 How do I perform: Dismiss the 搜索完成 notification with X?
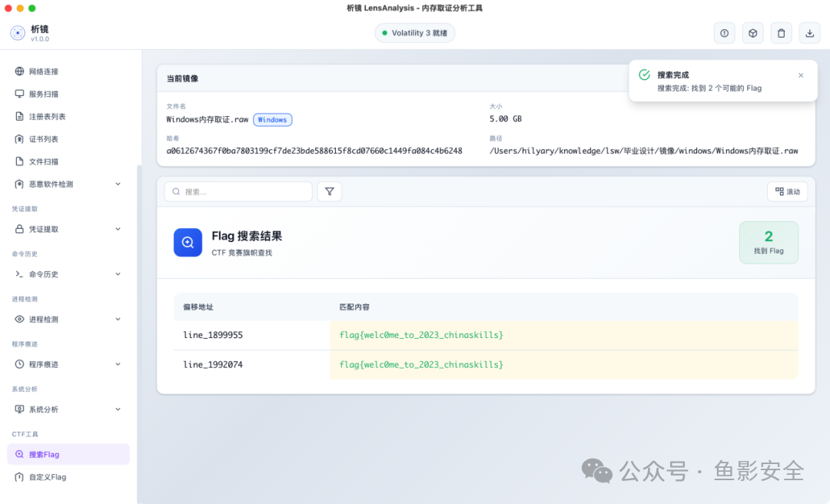click(801, 75)
